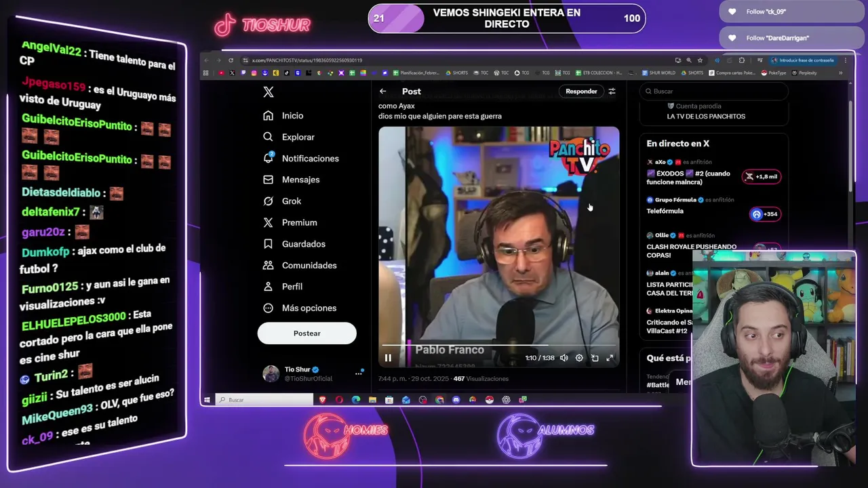Image resolution: width=868 pixels, height=488 pixels.
Task: Join the ÉXODOS #2 live space
Action: tap(688, 178)
